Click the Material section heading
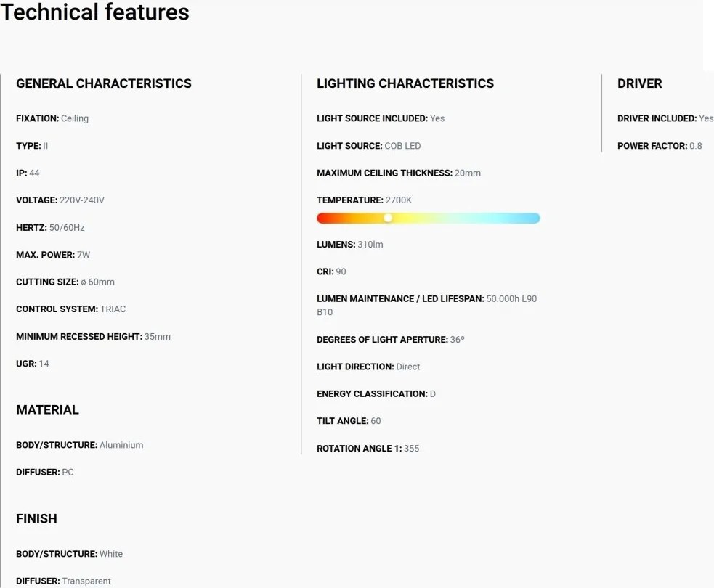The image size is (714, 588). tap(47, 409)
